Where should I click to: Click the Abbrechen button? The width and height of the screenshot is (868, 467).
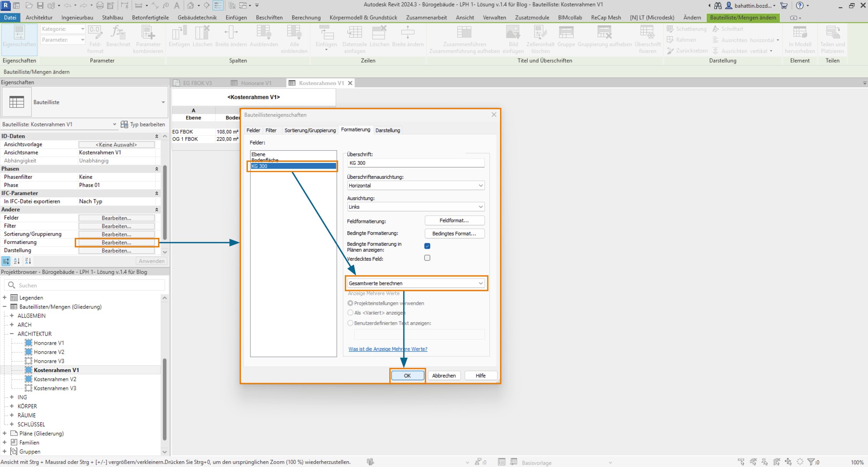click(444, 375)
